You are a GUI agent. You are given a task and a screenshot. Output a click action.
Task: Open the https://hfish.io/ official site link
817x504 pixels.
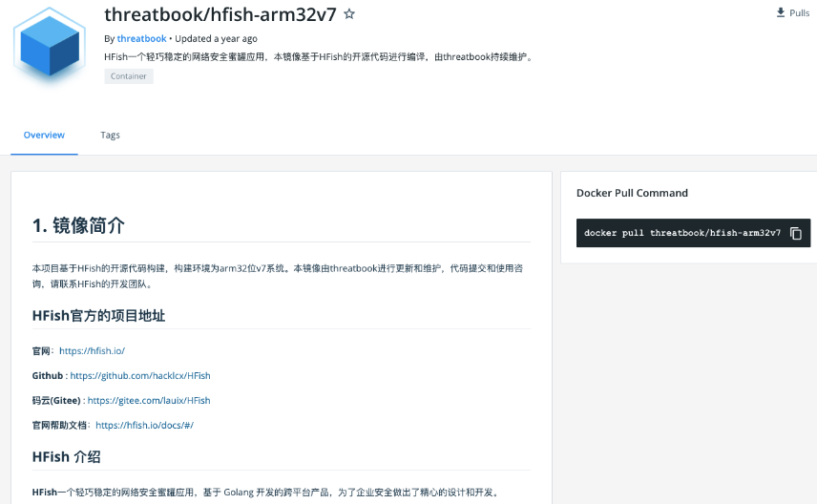pyautogui.click(x=93, y=350)
